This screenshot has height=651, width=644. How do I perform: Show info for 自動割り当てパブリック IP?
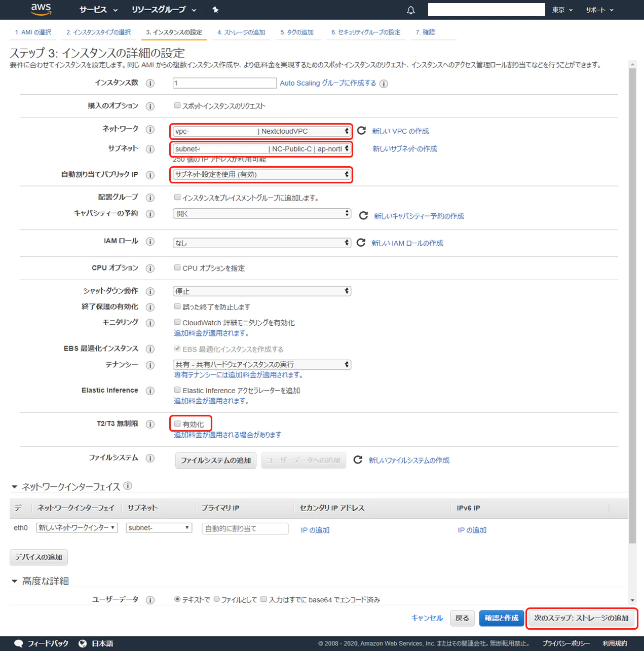point(150,175)
